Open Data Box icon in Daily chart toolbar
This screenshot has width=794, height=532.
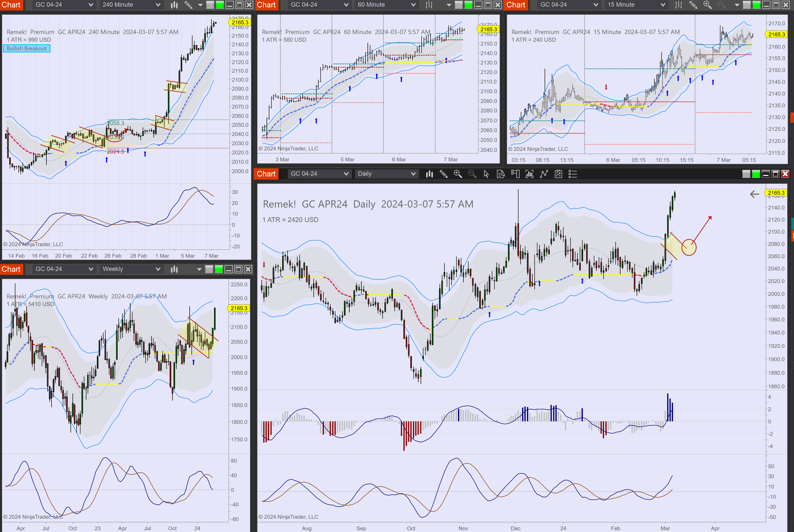[x=501, y=174]
